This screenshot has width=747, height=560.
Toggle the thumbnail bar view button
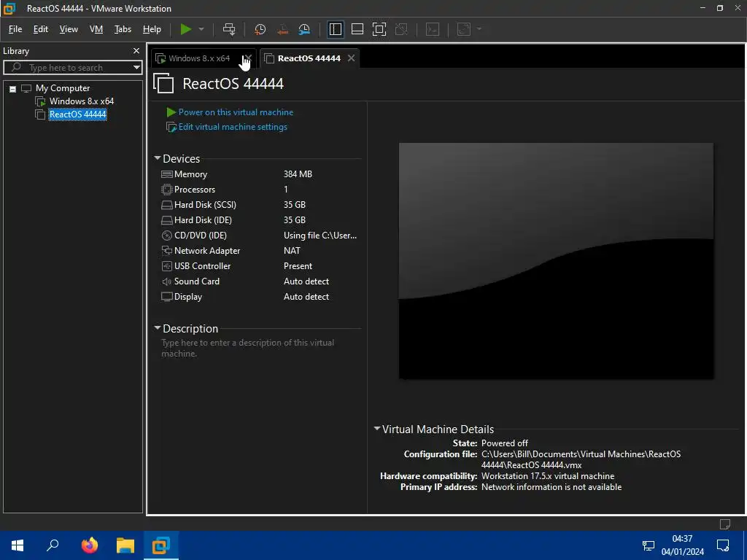[x=357, y=29]
